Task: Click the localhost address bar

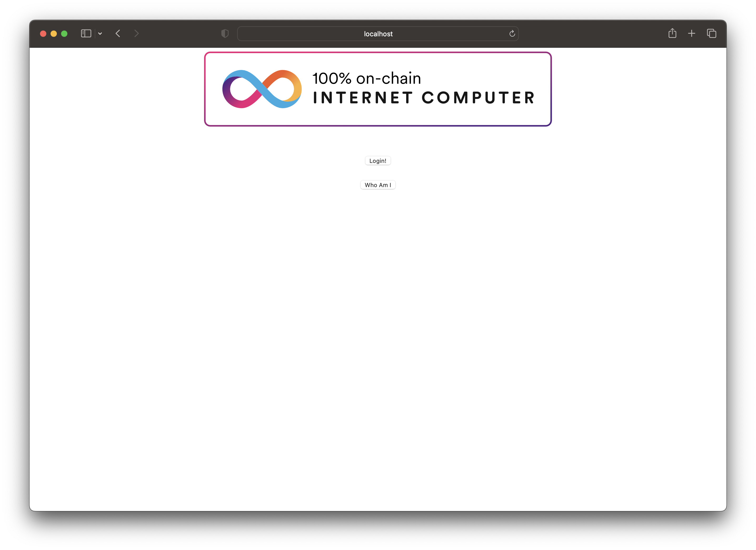Action: (378, 33)
